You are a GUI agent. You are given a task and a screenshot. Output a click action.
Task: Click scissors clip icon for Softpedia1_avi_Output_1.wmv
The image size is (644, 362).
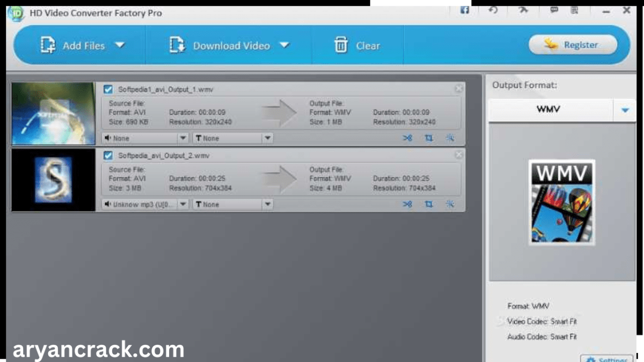(407, 138)
